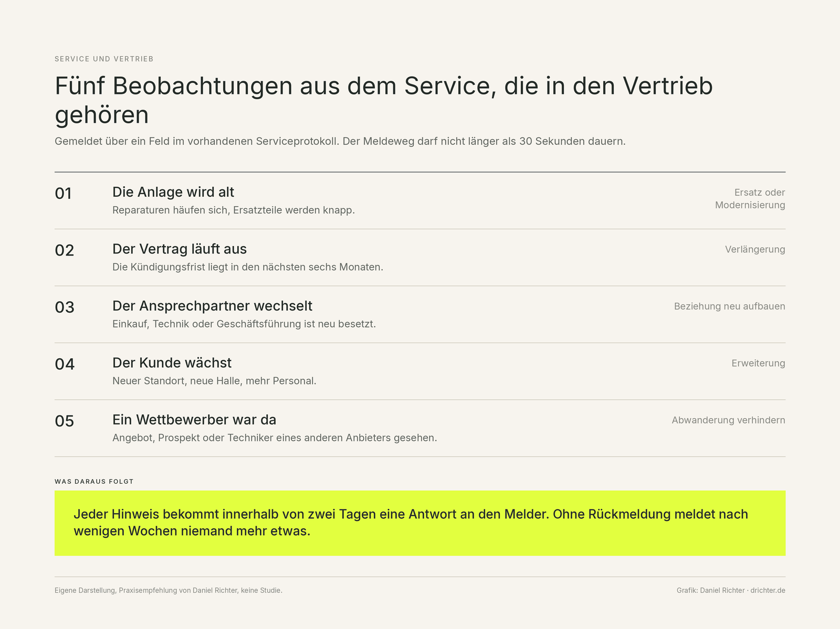
Task: Click the 'Verlängerung' label
Action: point(755,250)
